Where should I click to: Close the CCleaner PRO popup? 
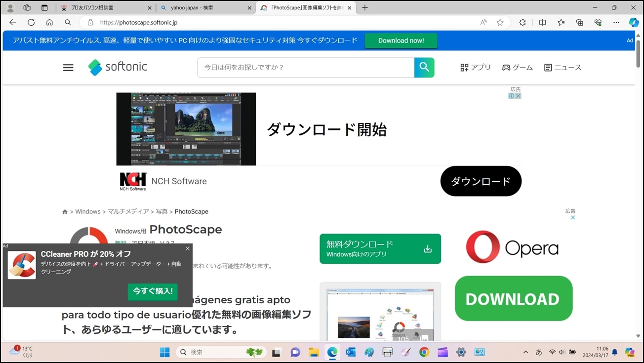188,248
